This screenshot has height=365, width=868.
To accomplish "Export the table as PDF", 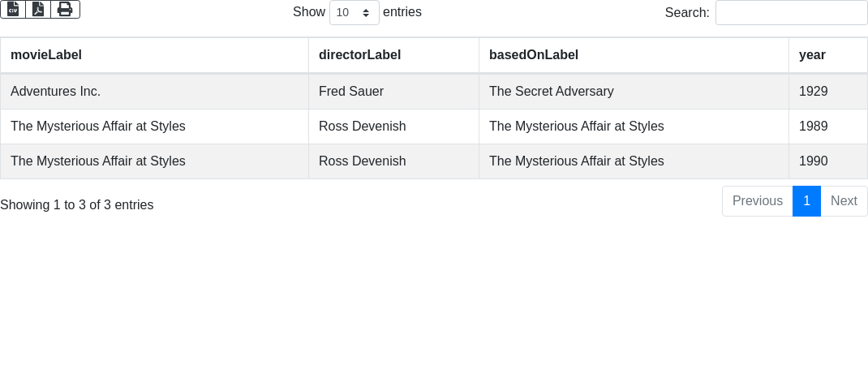I will click(38, 9).
